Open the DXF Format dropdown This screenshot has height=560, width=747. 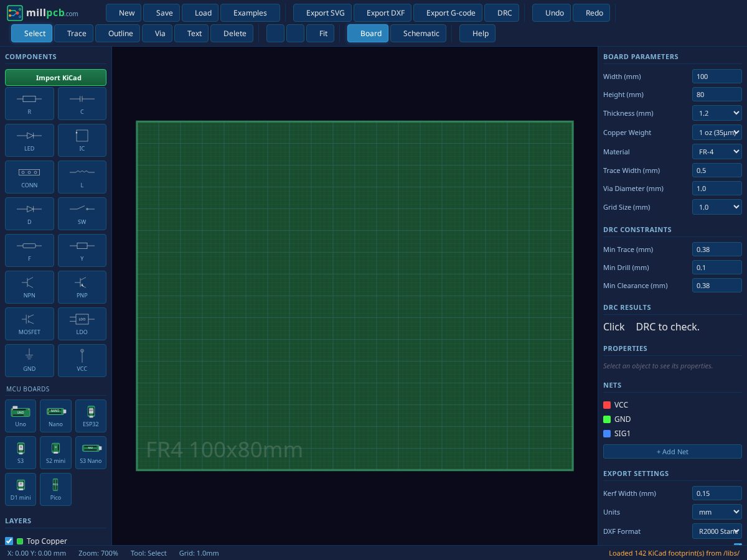click(x=717, y=531)
